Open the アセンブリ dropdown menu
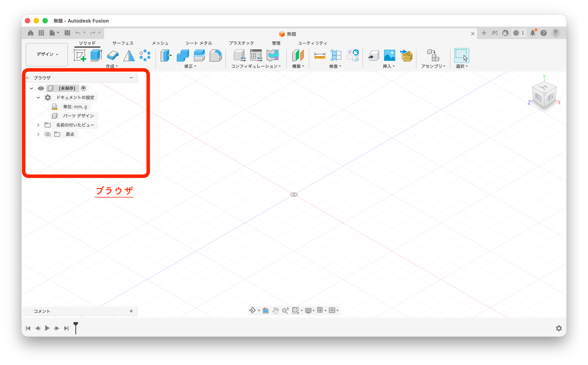Viewport: 588px width, 365px height. point(433,66)
